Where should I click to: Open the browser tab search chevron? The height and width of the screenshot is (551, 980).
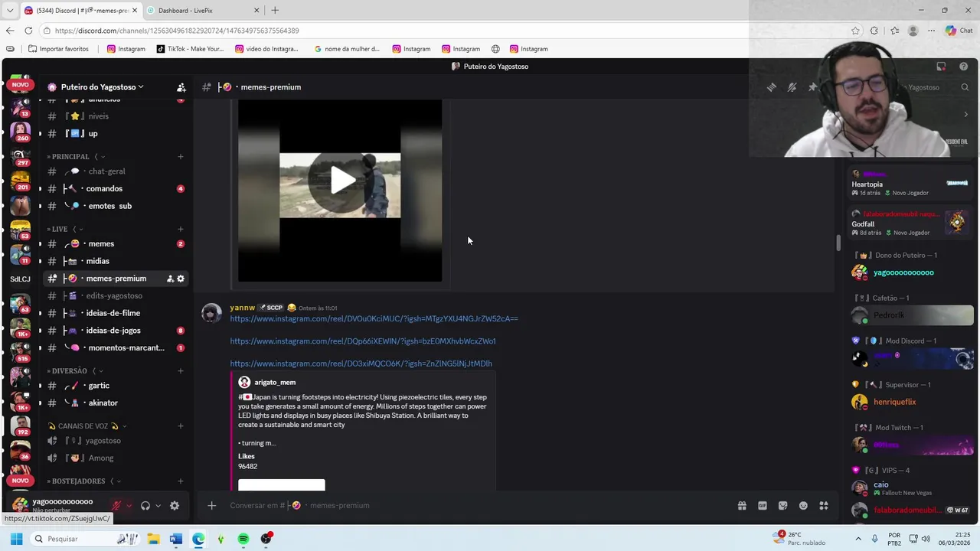pyautogui.click(x=9, y=11)
